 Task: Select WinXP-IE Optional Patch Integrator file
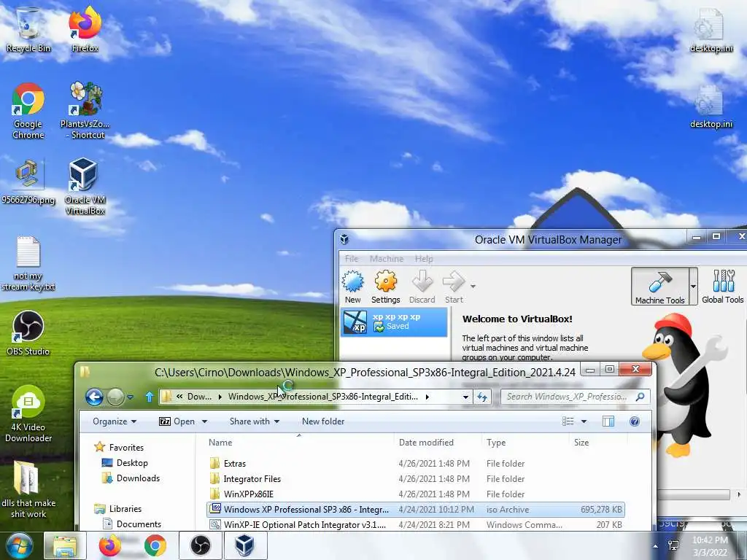coord(415,525)
